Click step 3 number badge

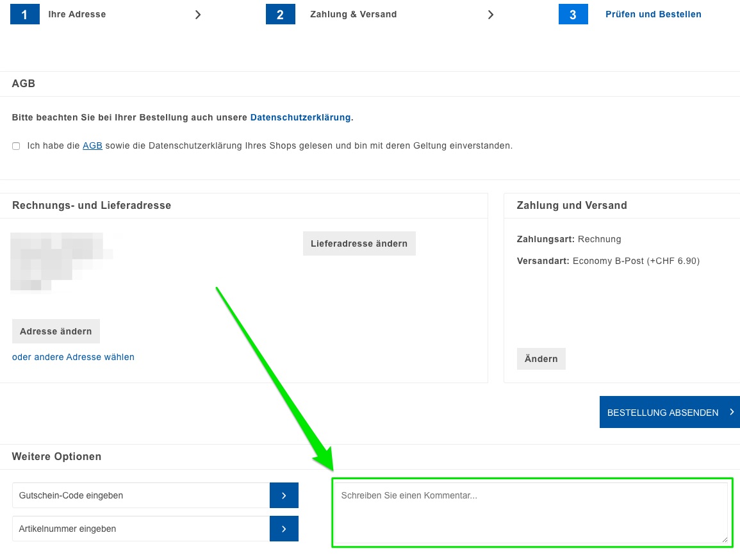pos(573,14)
